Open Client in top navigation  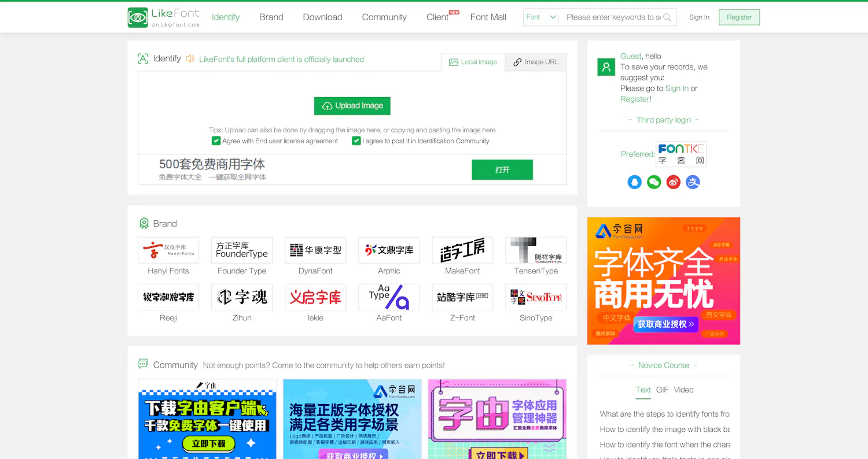pos(437,17)
